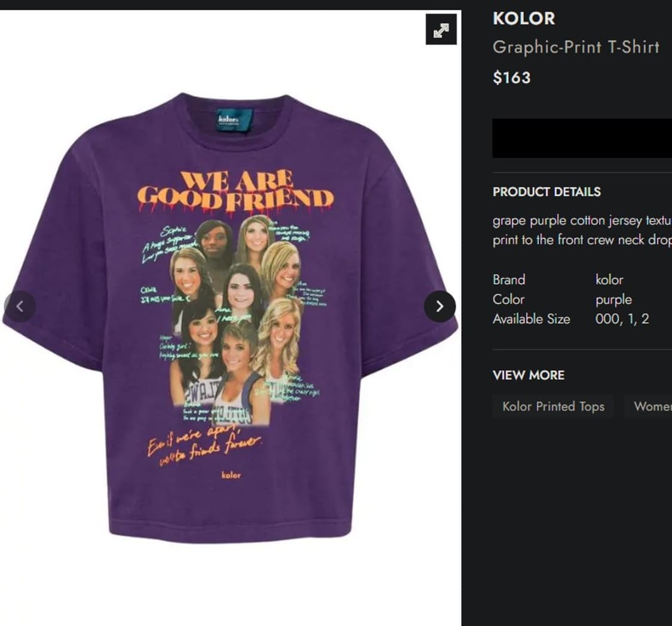
Task: Click the available sizes 000, 1, 2
Action: coord(622,319)
